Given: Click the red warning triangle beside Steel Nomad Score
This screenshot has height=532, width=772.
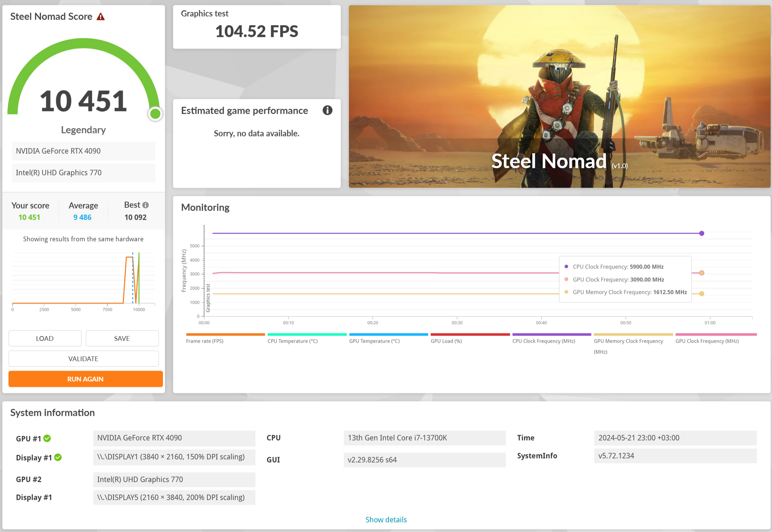Looking at the screenshot, I should 101,17.
